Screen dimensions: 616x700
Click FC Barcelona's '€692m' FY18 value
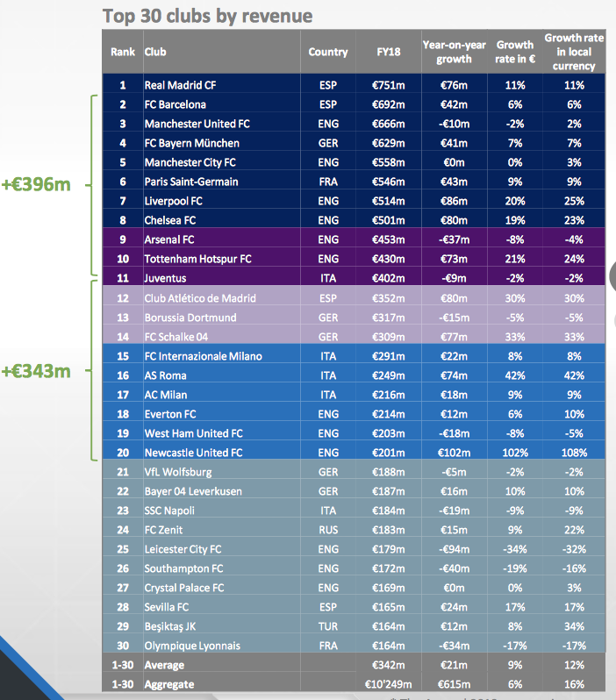coord(388,104)
